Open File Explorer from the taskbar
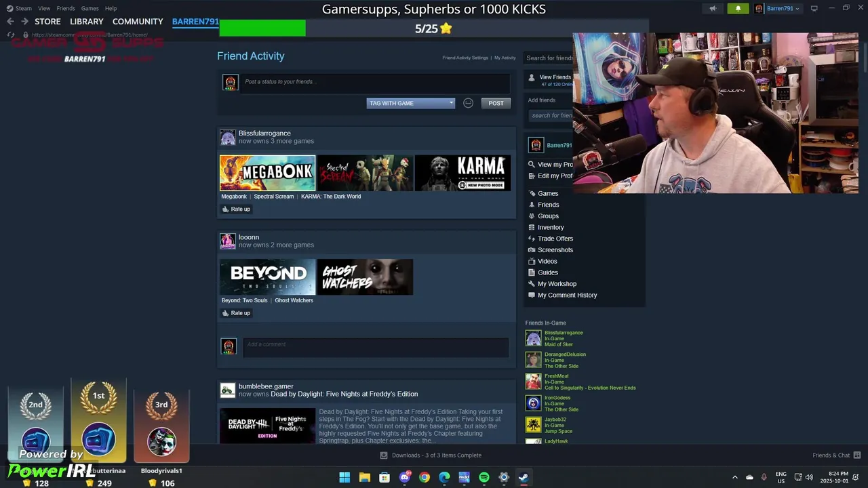 (365, 477)
